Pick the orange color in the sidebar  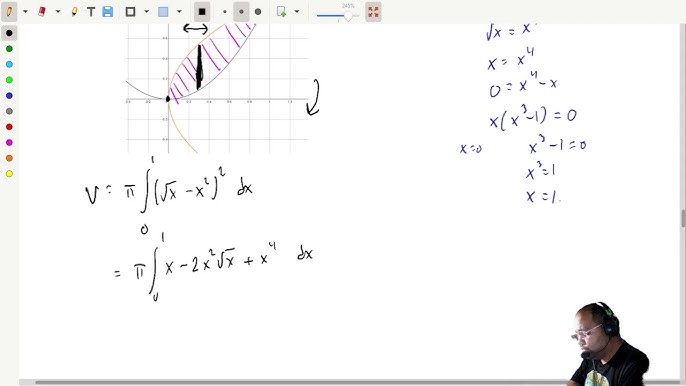click(x=9, y=158)
